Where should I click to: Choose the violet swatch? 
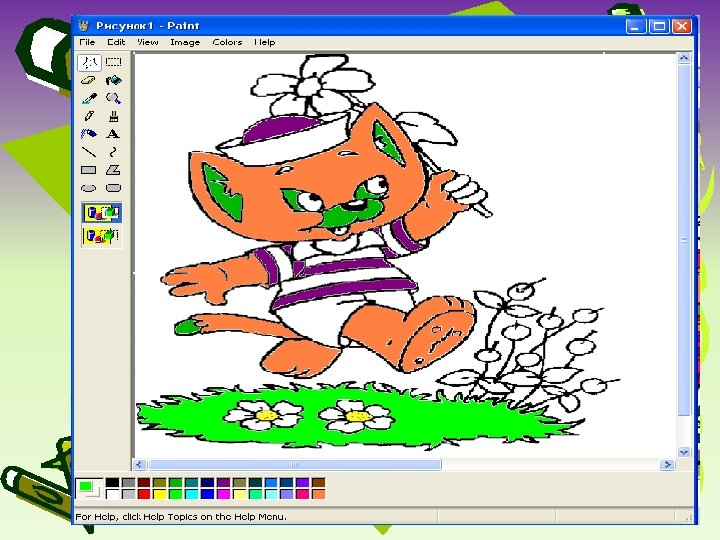tap(303, 482)
